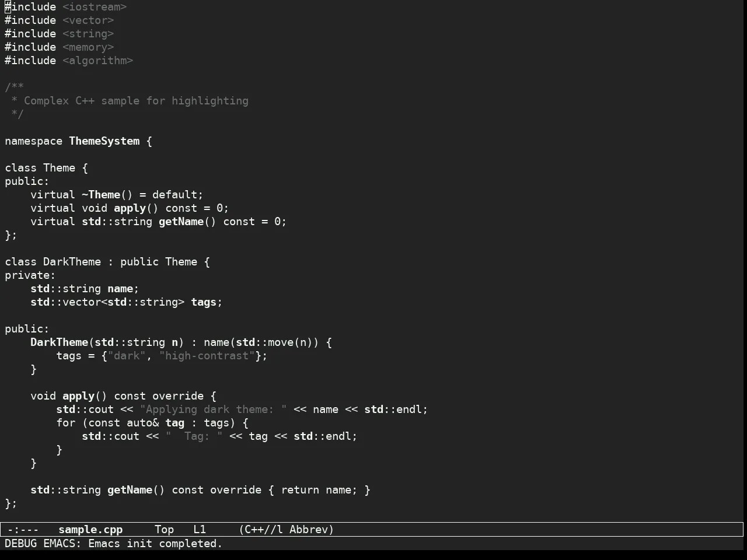Click 'default' in the destructor declaration

[x=175, y=195]
